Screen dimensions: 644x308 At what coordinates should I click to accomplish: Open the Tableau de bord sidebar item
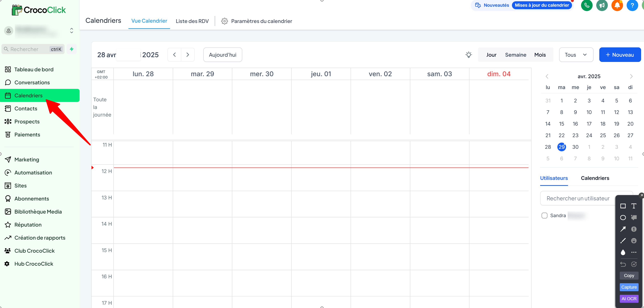click(34, 69)
